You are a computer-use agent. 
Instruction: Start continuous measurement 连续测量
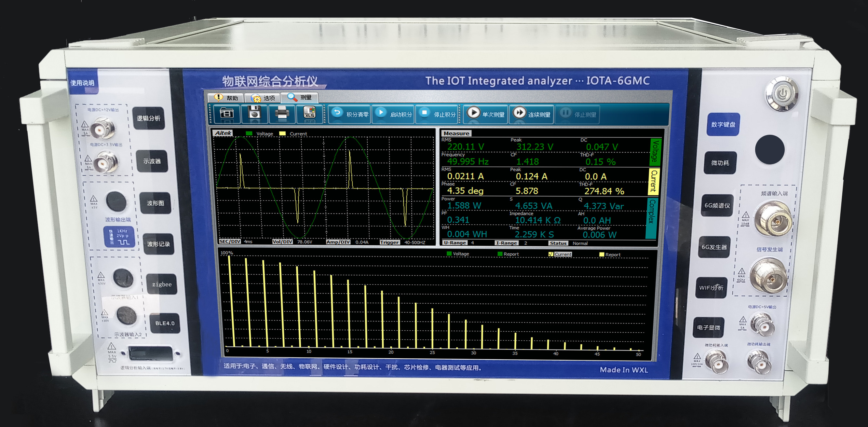tap(532, 114)
